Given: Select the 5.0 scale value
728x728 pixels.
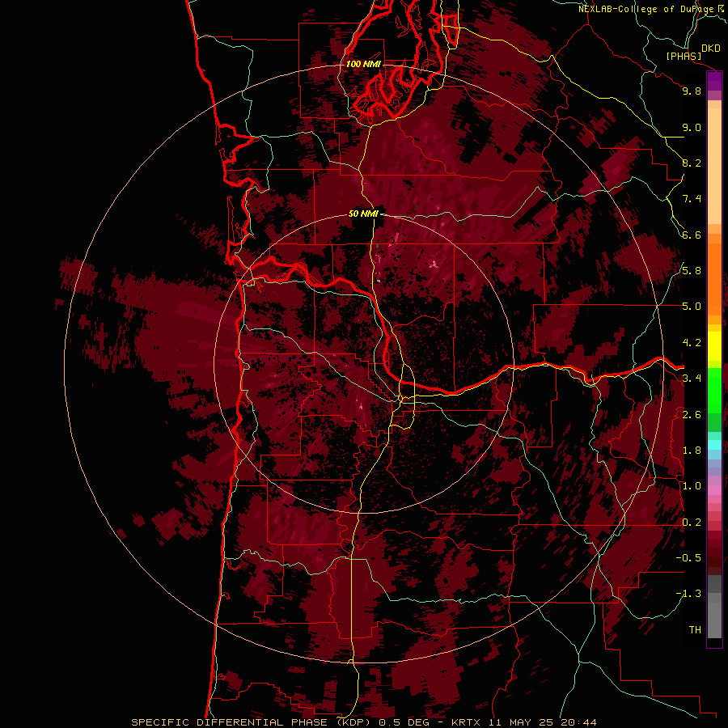Looking at the screenshot, I should pyautogui.click(x=692, y=307).
